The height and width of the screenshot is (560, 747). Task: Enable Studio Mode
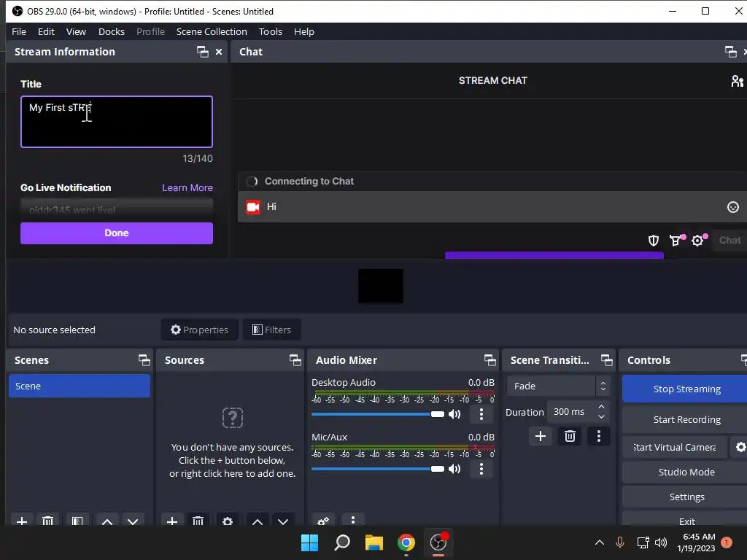[686, 472]
